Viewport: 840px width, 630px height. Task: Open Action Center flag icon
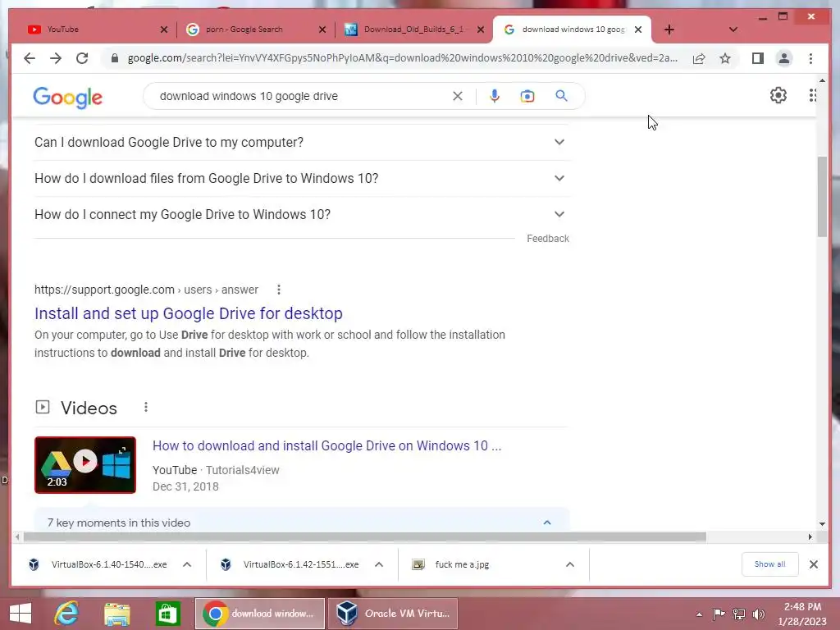click(x=719, y=614)
